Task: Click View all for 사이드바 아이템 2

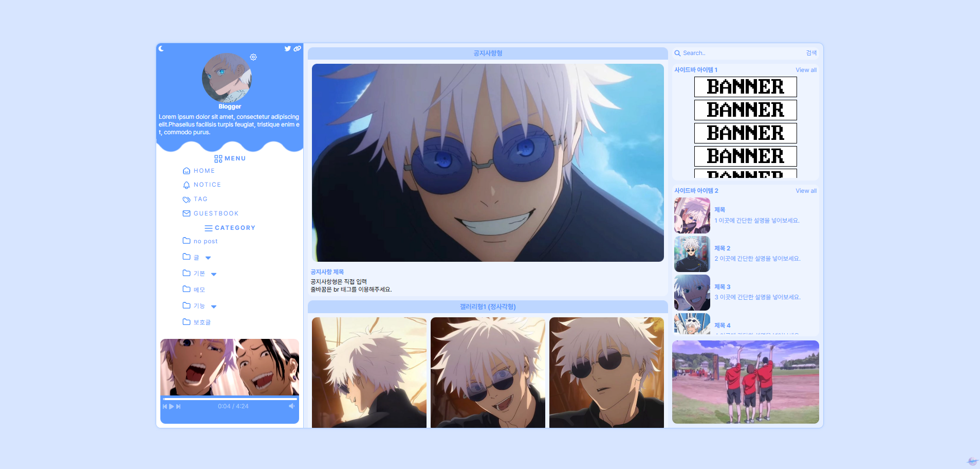Action: [x=806, y=191]
